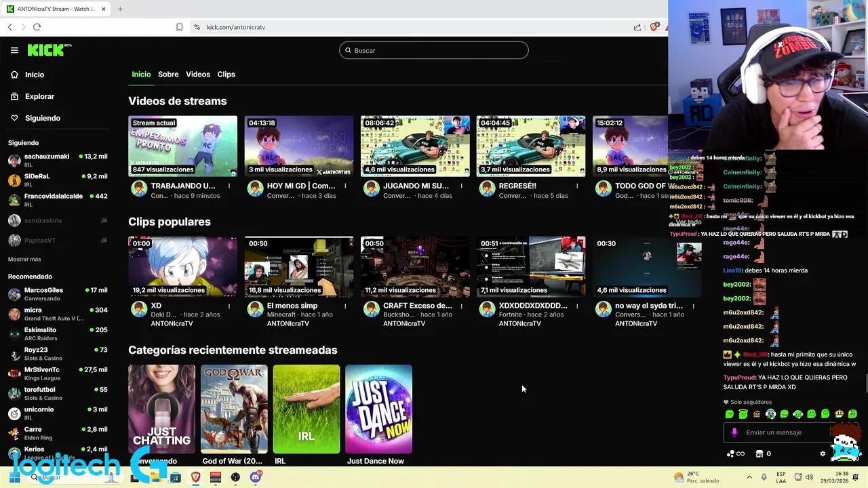Pick the monkey emote in chat
Image resolution: width=868 pixels, height=488 pixels.
[839, 414]
